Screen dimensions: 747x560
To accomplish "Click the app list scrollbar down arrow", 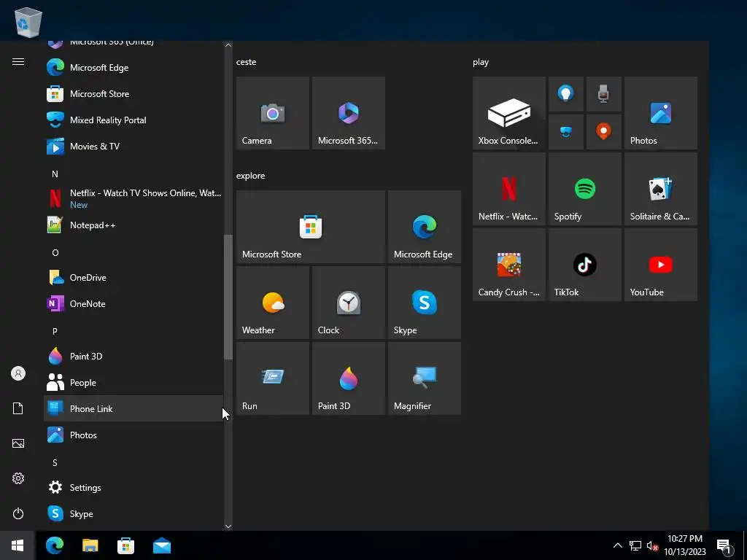I will [x=228, y=526].
